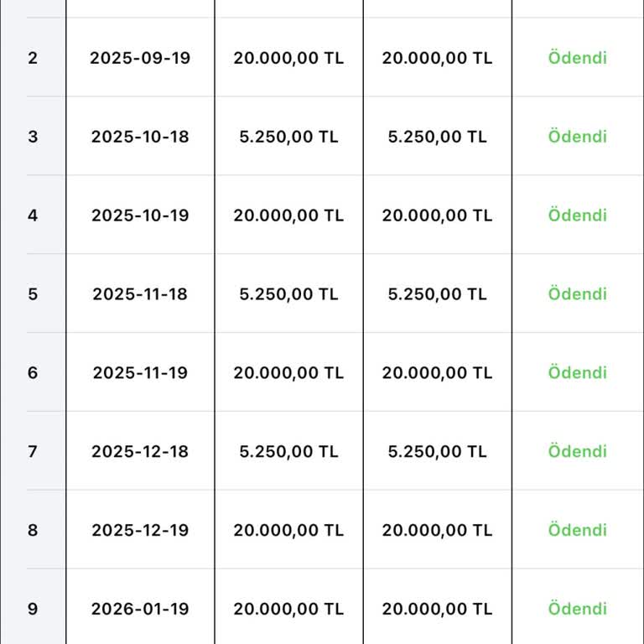Screen dimensions: 644x644
Task: Click Ödendi status for row 9
Action: pyautogui.click(x=578, y=609)
